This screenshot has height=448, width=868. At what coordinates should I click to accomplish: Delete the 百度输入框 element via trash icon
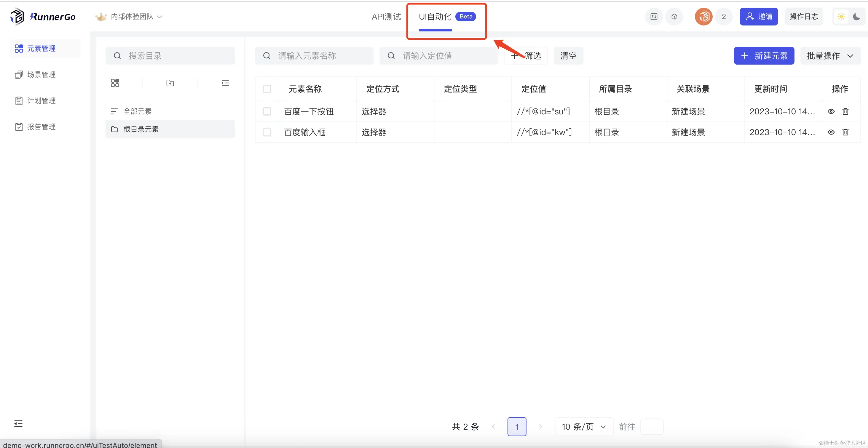click(845, 132)
